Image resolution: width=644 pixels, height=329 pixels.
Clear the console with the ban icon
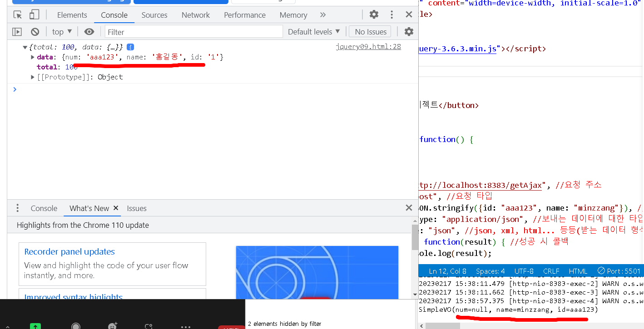pos(35,32)
